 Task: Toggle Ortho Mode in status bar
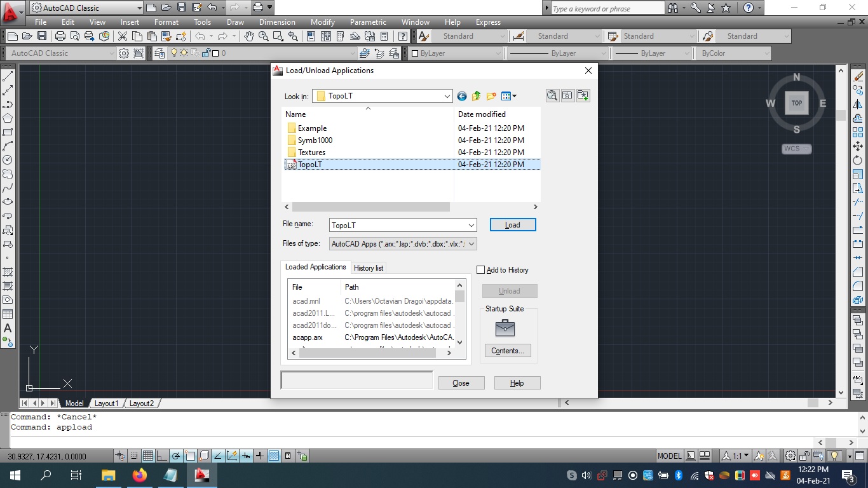coord(161,456)
